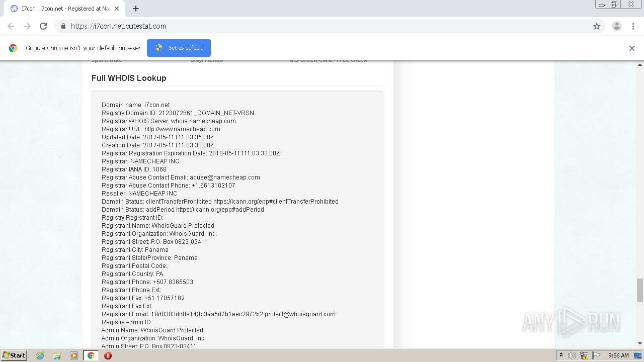Reload the current page

[43, 26]
